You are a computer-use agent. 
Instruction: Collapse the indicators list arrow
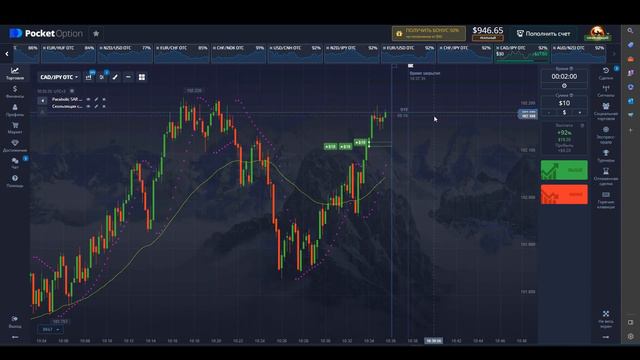coord(42,100)
